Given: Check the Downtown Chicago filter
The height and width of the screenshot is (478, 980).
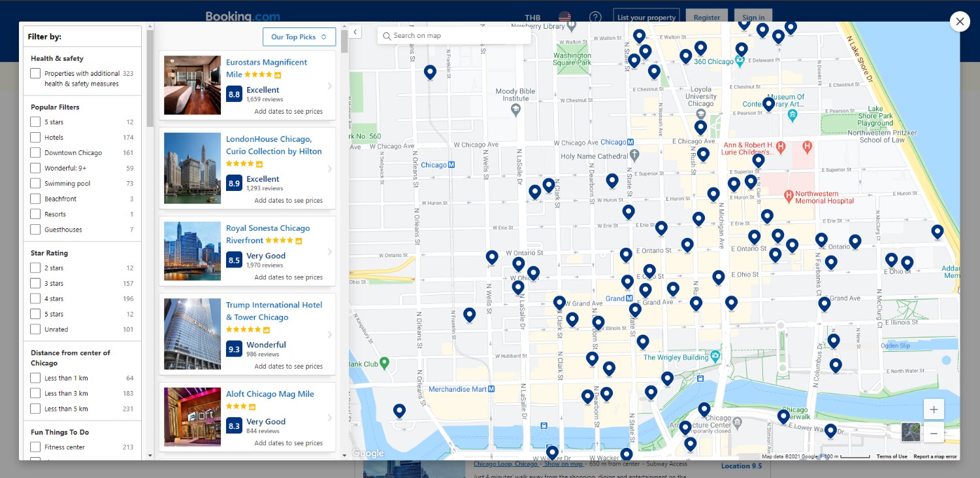Looking at the screenshot, I should [x=35, y=152].
